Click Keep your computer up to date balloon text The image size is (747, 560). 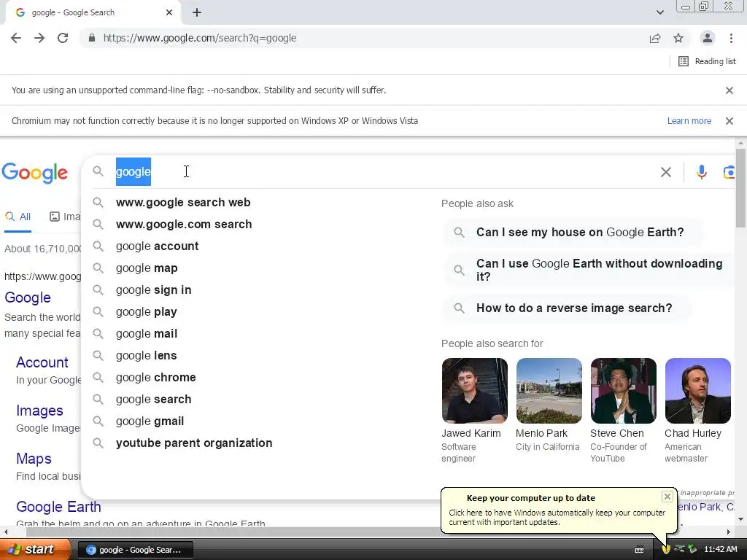531,498
